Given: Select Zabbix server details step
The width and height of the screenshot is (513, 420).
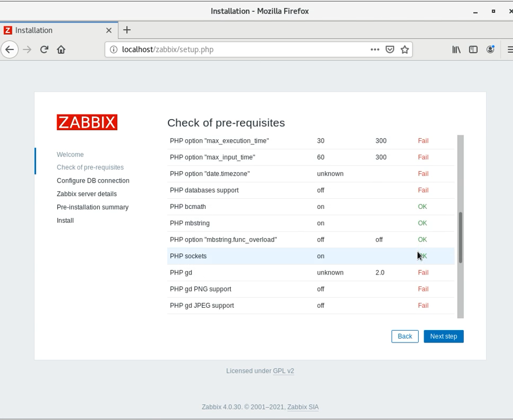Looking at the screenshot, I should [x=86, y=194].
